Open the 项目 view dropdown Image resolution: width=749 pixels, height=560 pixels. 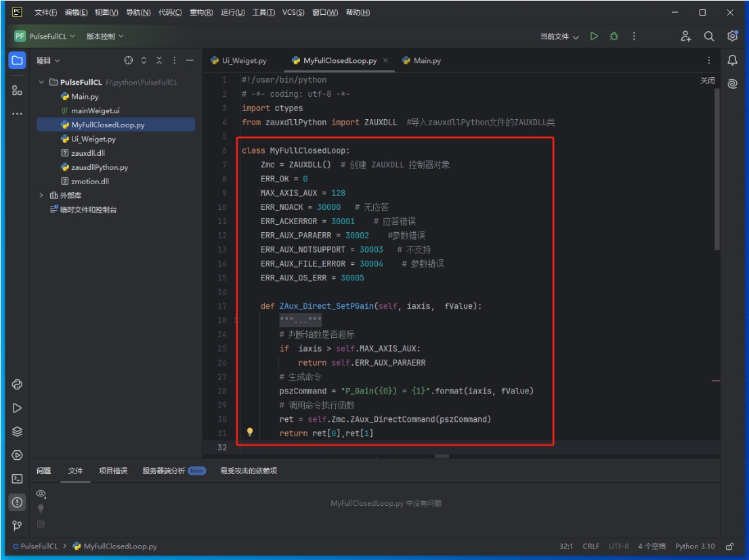(x=48, y=60)
